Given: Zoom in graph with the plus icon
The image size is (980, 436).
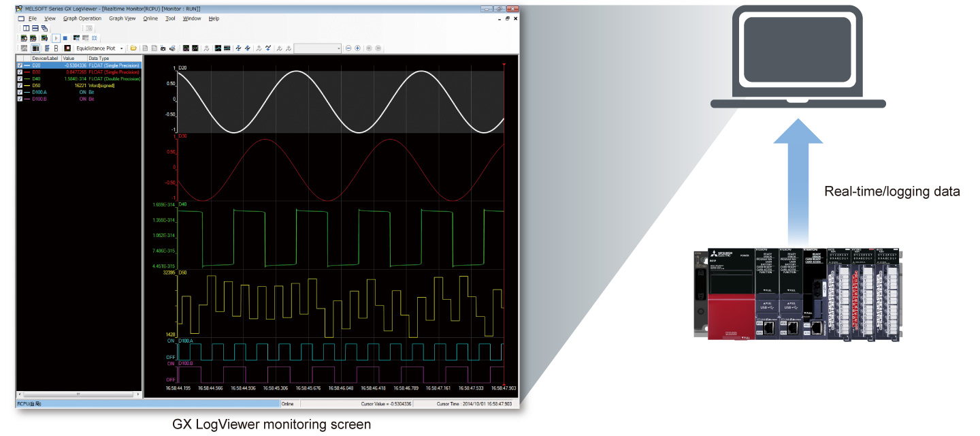Looking at the screenshot, I should point(357,48).
